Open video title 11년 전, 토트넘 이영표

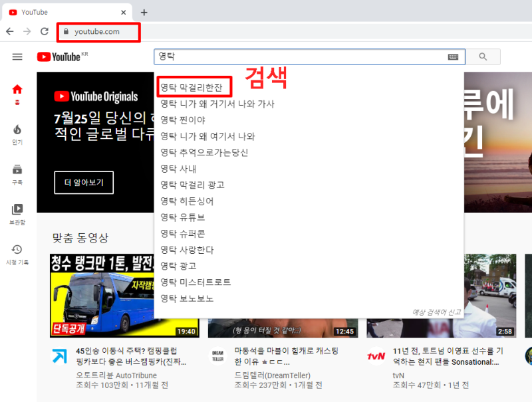448,356
